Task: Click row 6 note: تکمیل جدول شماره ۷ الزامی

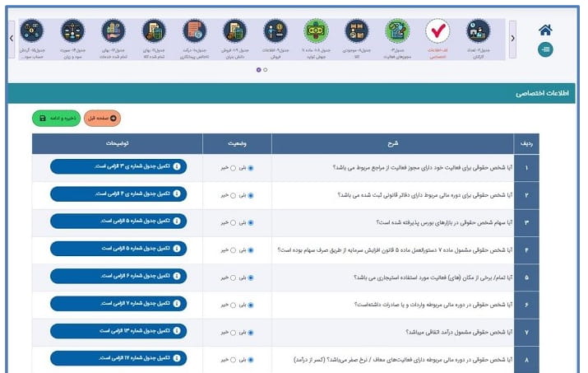Action: coord(118,304)
